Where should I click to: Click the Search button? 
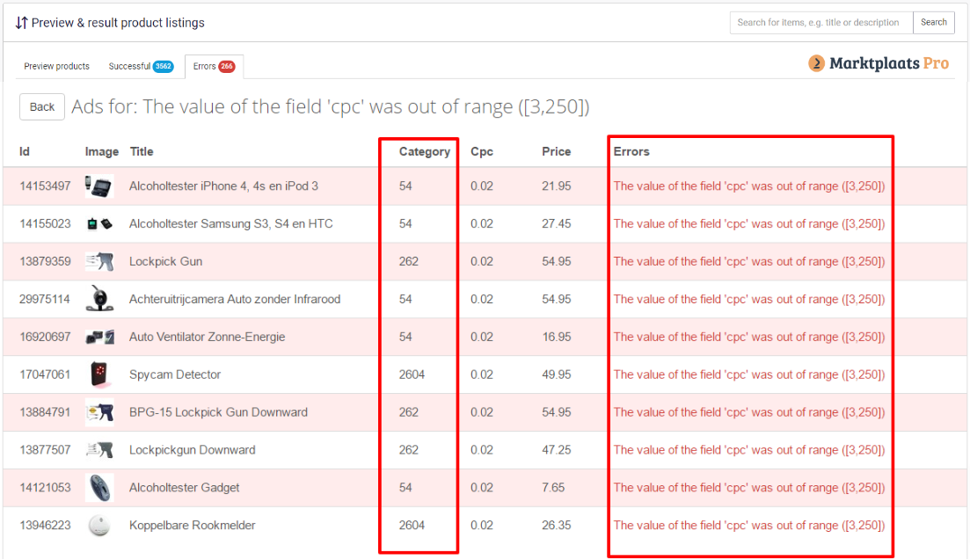point(934,23)
